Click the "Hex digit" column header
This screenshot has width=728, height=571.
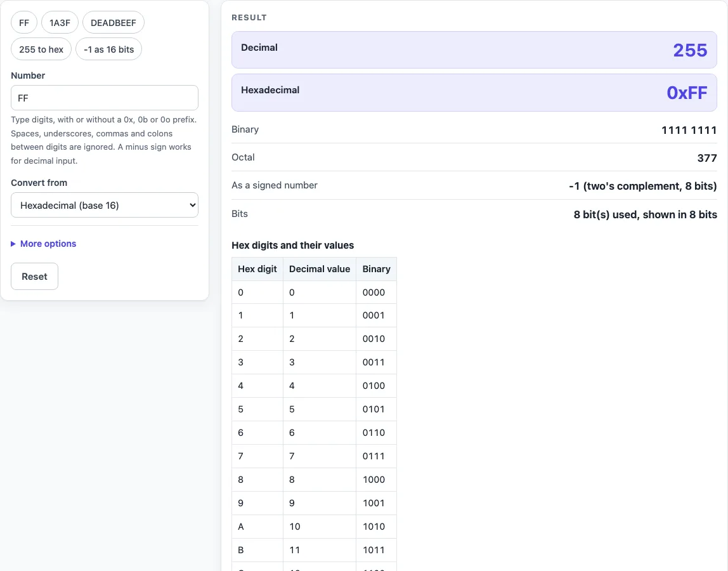pyautogui.click(x=257, y=269)
